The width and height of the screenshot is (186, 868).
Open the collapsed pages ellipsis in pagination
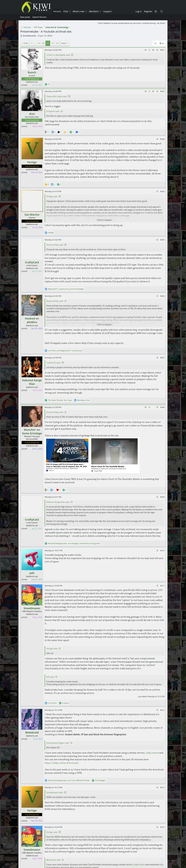pyautogui.click(x=35, y=43)
